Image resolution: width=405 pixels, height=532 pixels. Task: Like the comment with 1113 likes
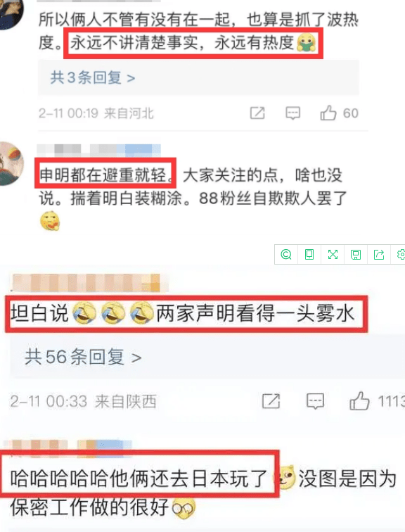click(x=359, y=401)
